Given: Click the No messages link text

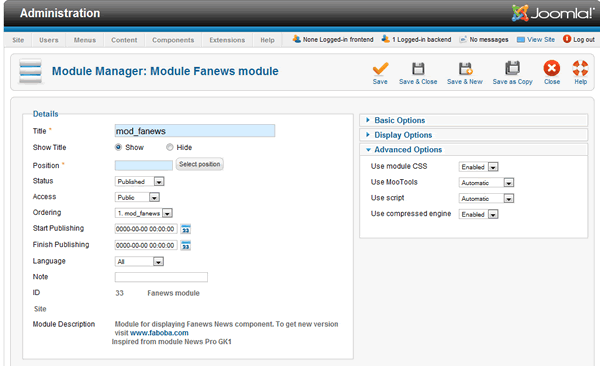Looking at the screenshot, I should (x=489, y=39).
